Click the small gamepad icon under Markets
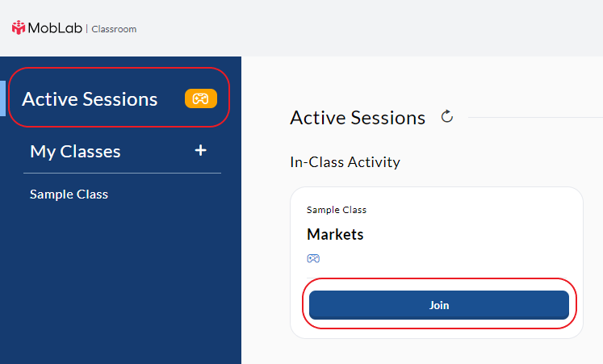 point(313,258)
